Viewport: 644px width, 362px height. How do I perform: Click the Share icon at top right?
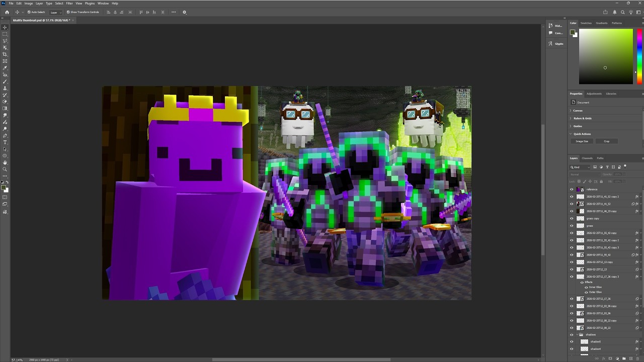tap(605, 12)
